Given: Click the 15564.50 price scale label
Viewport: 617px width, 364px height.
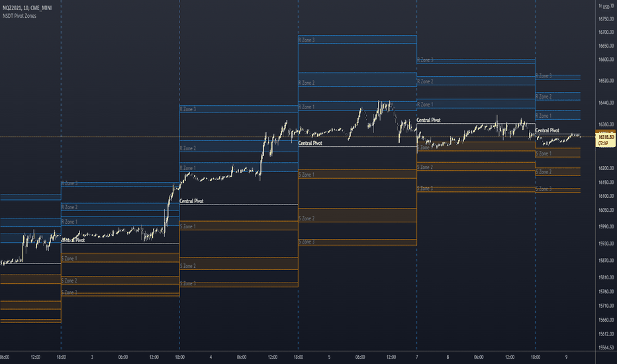Looking at the screenshot, I should pos(606,348).
